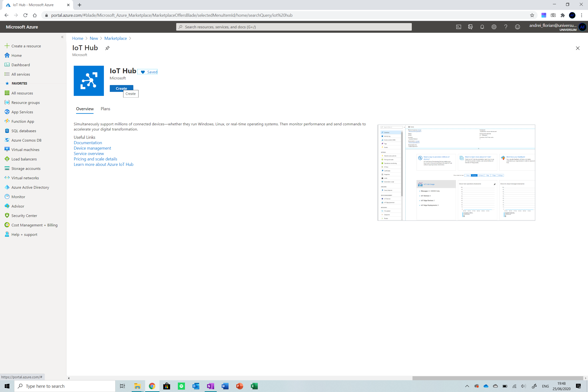Open the notifications bell
Image resolution: width=588 pixels, height=392 pixels.
[x=482, y=27]
